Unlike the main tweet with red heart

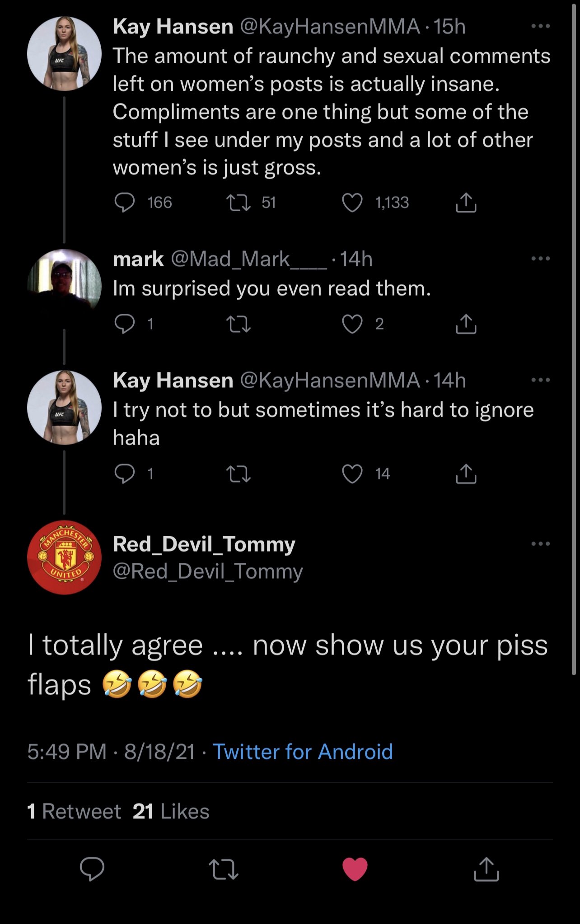355,869
